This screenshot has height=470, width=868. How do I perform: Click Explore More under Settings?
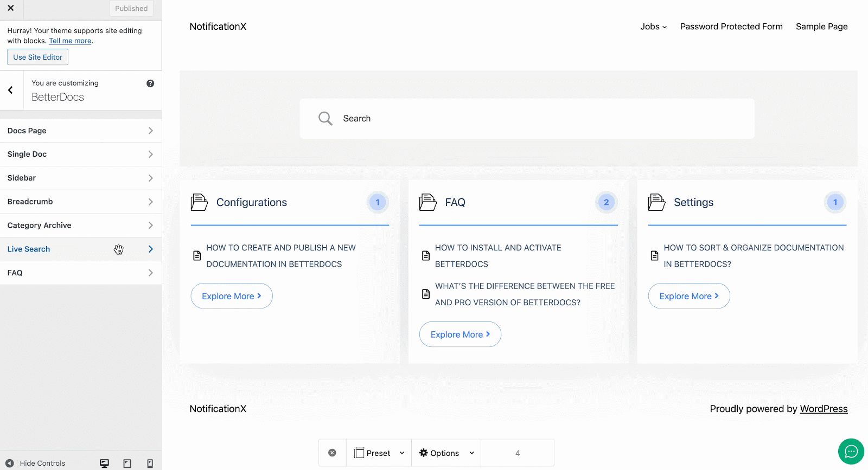pos(689,296)
